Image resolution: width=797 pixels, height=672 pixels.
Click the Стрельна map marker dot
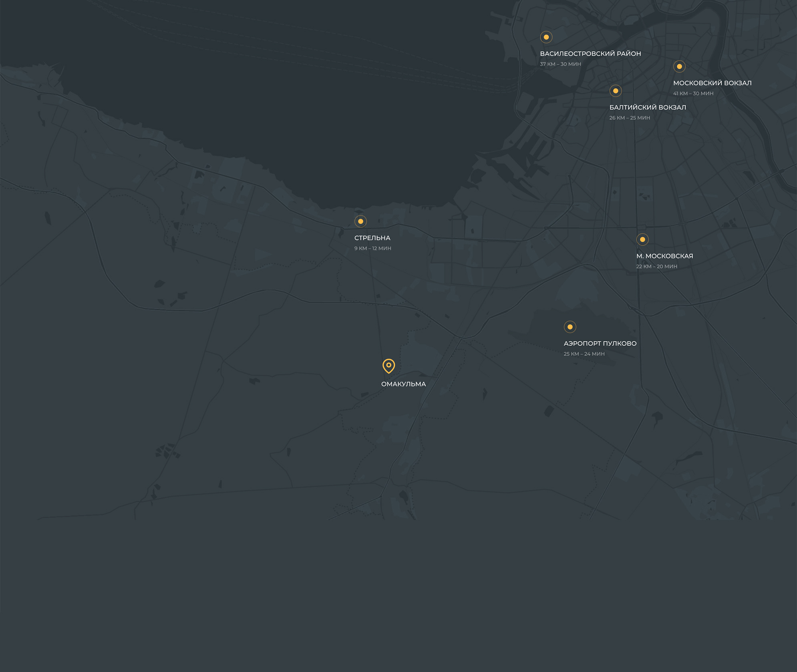pos(360,221)
